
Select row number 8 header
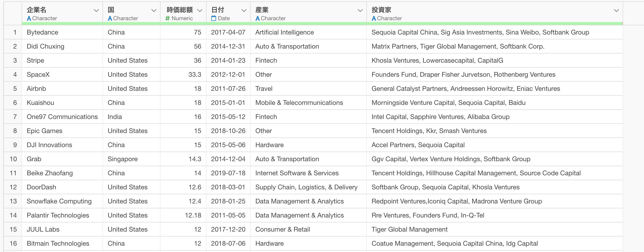coord(13,131)
